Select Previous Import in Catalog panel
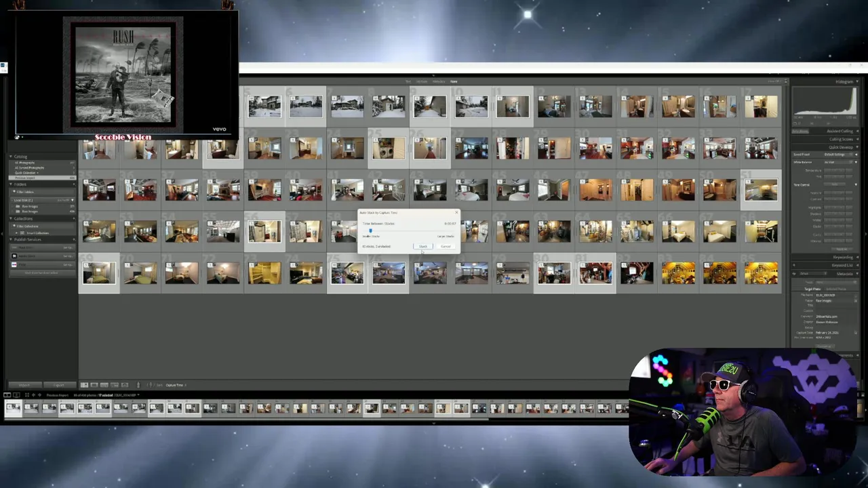The image size is (868, 488). click(42, 178)
